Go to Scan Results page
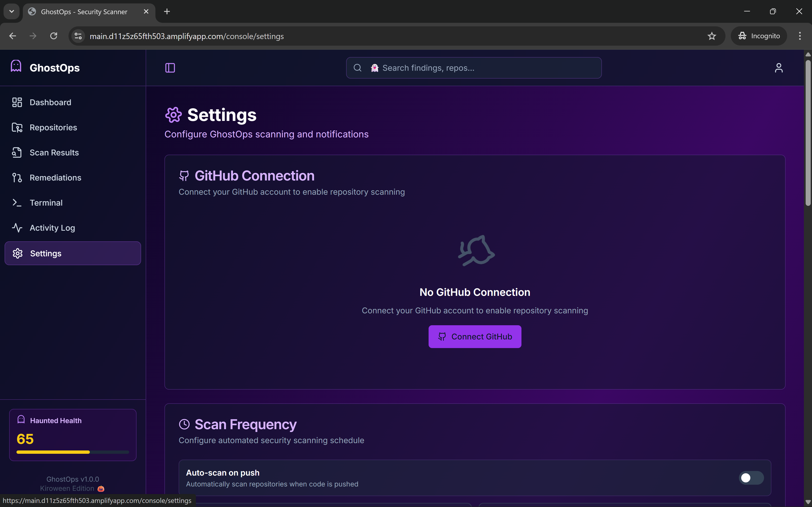 [x=54, y=153]
